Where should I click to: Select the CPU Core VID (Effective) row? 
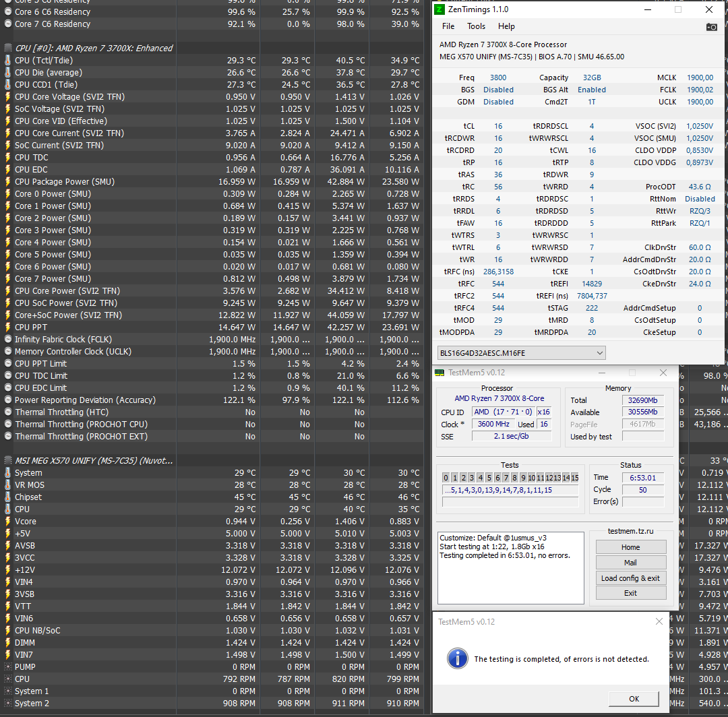(x=212, y=121)
